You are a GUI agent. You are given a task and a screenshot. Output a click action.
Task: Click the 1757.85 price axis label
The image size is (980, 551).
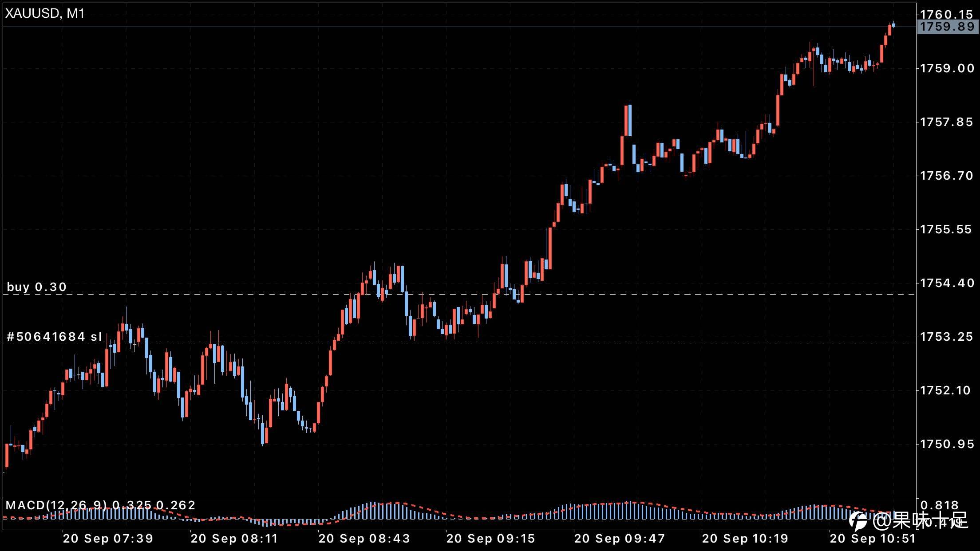(x=947, y=122)
